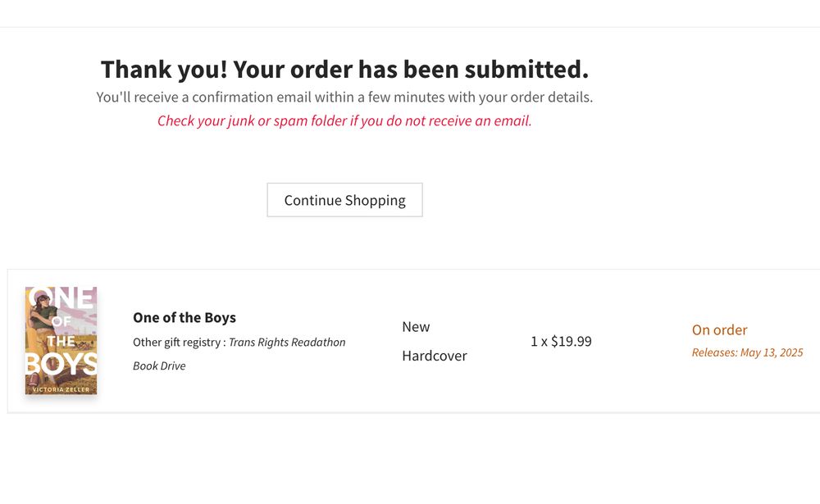Viewport: 820px width, 504px height.
Task: Click the word 'Shopping' inside the button
Action: click(376, 200)
